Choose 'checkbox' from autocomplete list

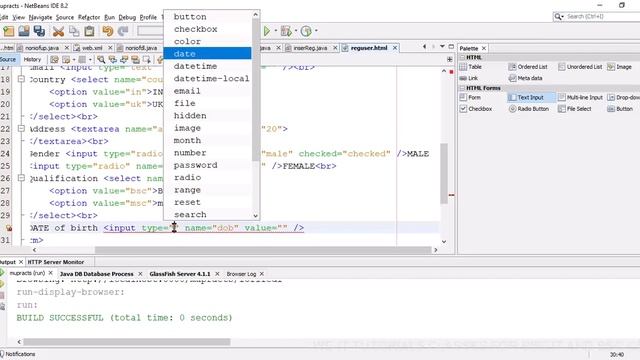208,29
